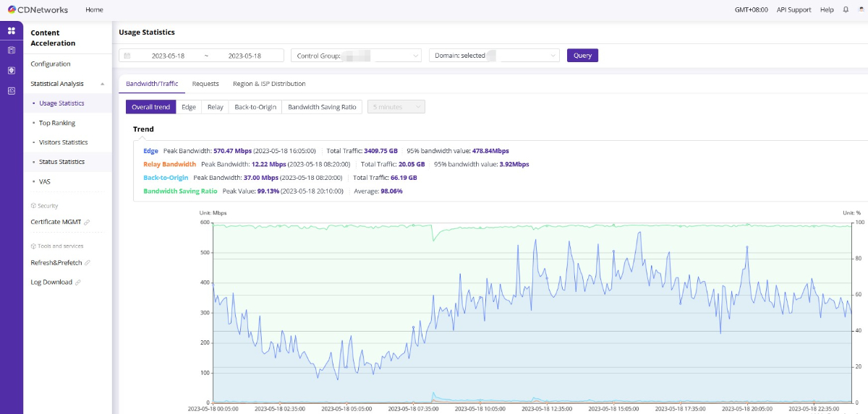Click the CDNetworks logo
The height and width of the screenshot is (414, 868).
click(x=38, y=10)
